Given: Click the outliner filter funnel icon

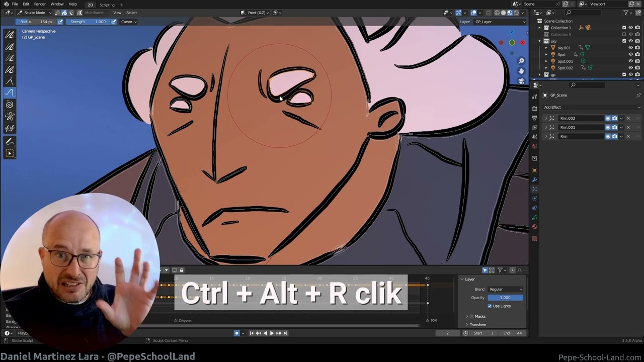Looking at the screenshot, I should point(626,13).
